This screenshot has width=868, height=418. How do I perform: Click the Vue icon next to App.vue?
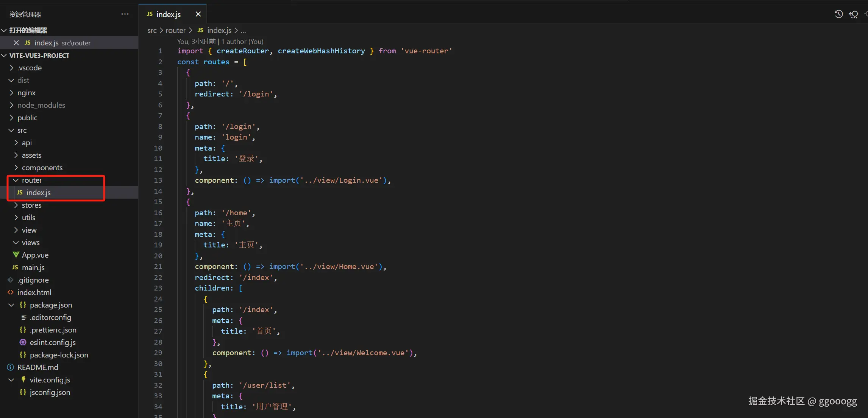(x=16, y=255)
